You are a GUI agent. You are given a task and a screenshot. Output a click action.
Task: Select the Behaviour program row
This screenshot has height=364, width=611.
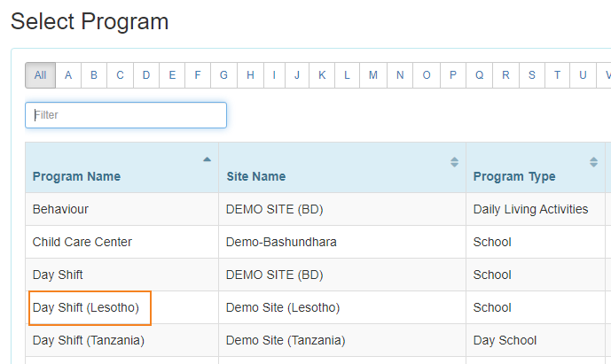click(x=60, y=210)
